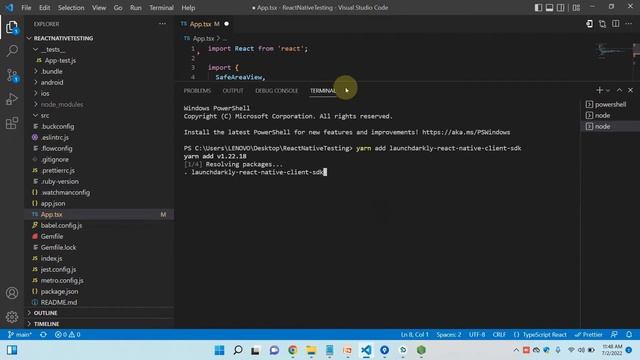Switch to the Output tab
Screen dimensions: 640x360
pyautogui.click(x=233, y=90)
